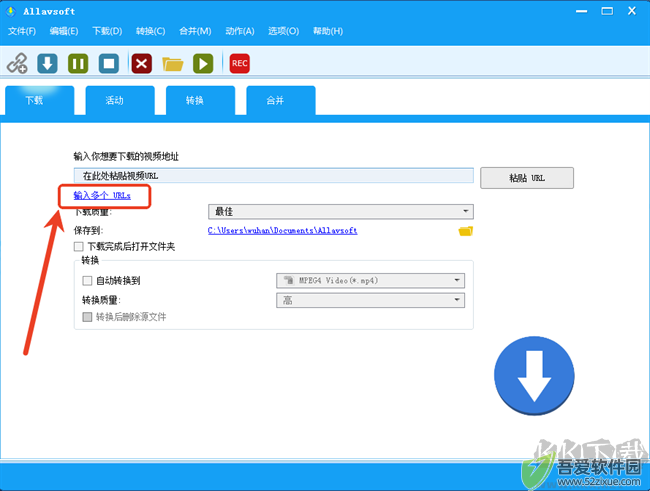Switch to the 下载 tab
The width and height of the screenshot is (650, 491).
40,100
